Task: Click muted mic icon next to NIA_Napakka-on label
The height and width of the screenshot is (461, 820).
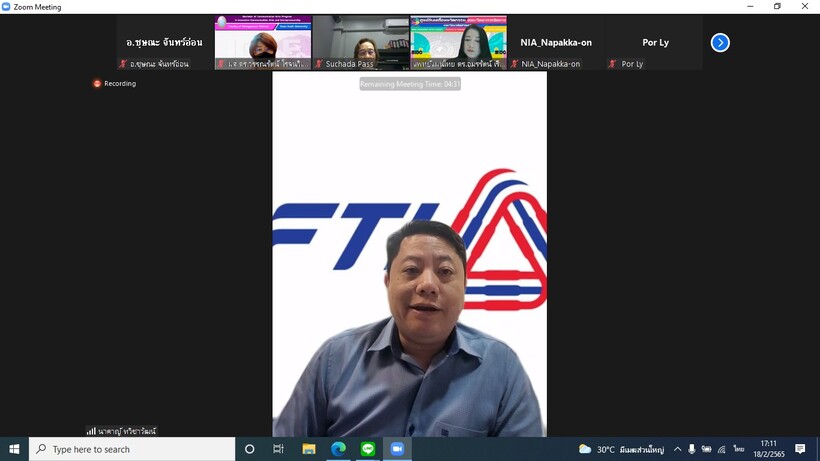Action: (x=515, y=64)
